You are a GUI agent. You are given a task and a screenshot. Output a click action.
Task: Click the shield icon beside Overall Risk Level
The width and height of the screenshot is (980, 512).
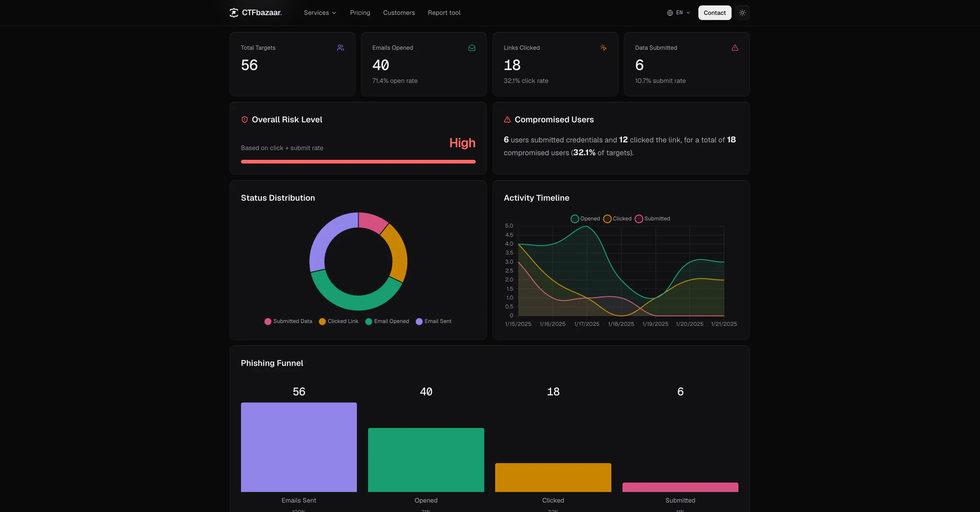coord(245,120)
